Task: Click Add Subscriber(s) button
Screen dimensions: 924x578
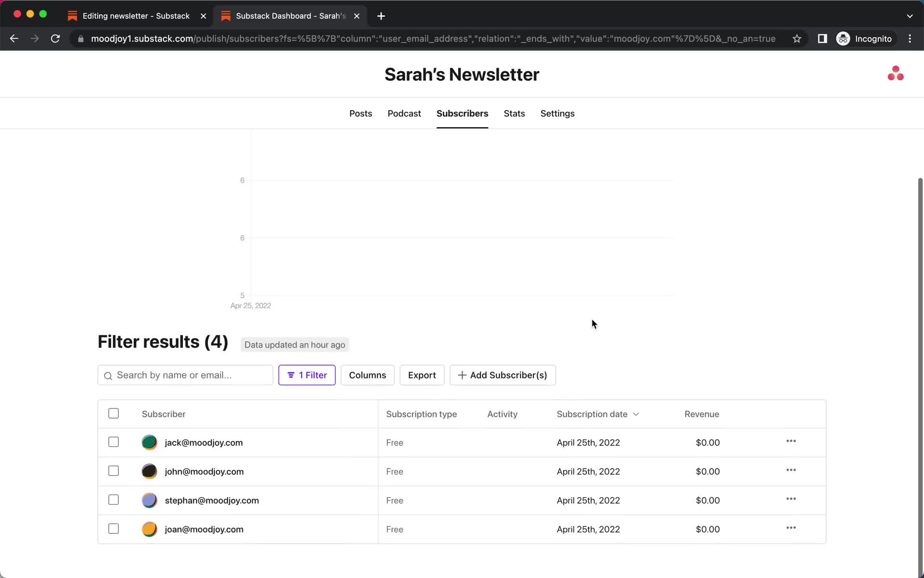Action: pyautogui.click(x=502, y=375)
